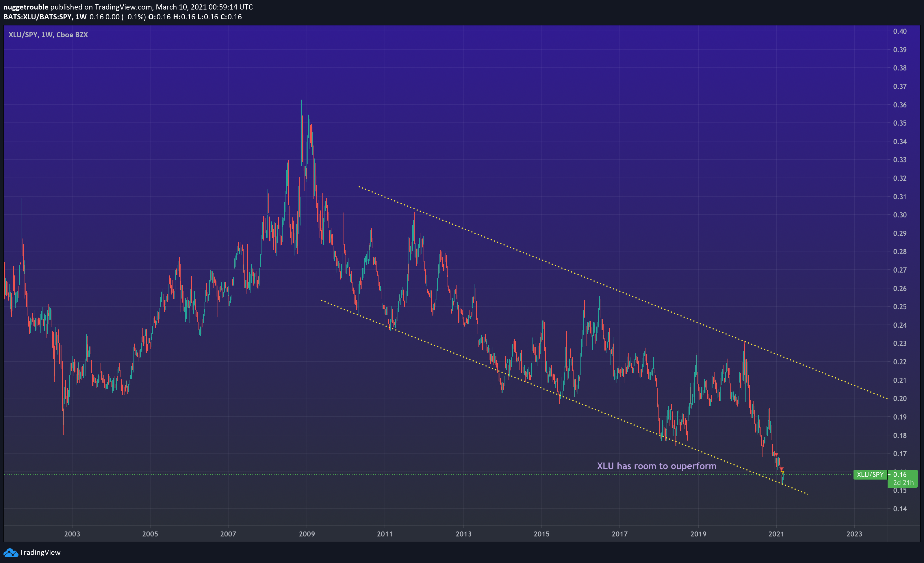Click the 0.36 price axis label
924x563 pixels.
pyautogui.click(x=900, y=105)
